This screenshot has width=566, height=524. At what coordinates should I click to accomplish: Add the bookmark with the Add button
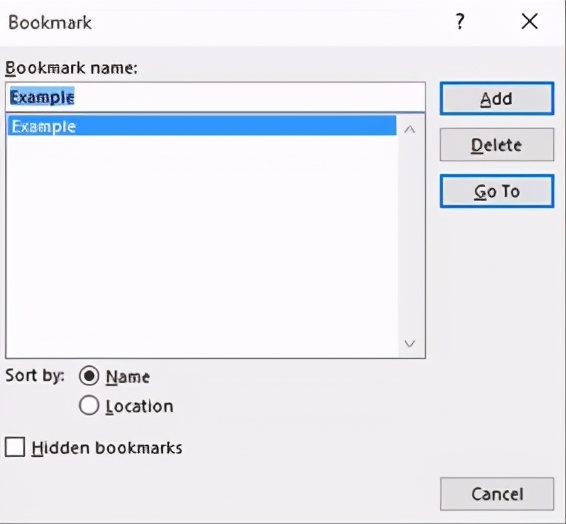coord(497,99)
